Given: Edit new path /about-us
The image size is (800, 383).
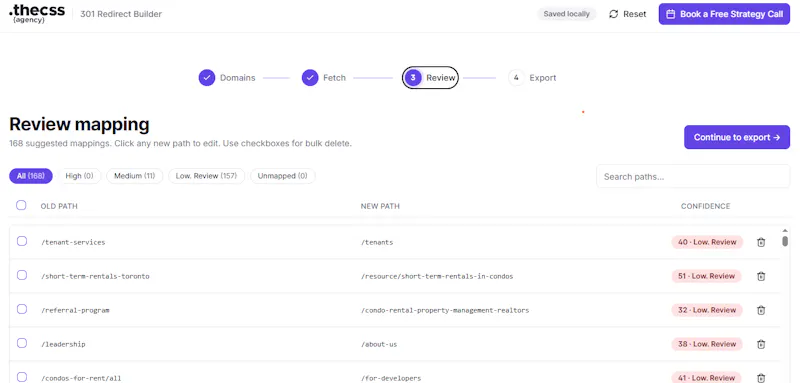Looking at the screenshot, I should pyautogui.click(x=379, y=344).
